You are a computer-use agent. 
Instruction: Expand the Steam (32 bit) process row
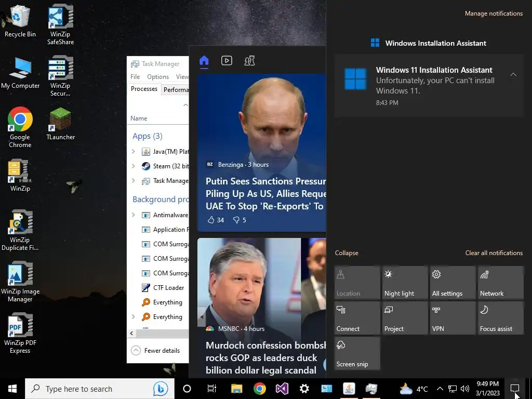134,166
